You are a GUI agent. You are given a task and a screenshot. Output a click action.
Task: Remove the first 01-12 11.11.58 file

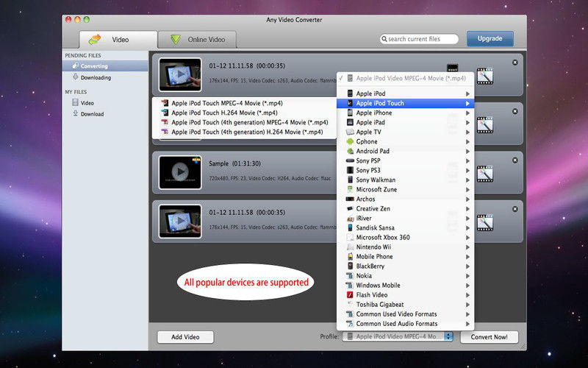tap(515, 63)
